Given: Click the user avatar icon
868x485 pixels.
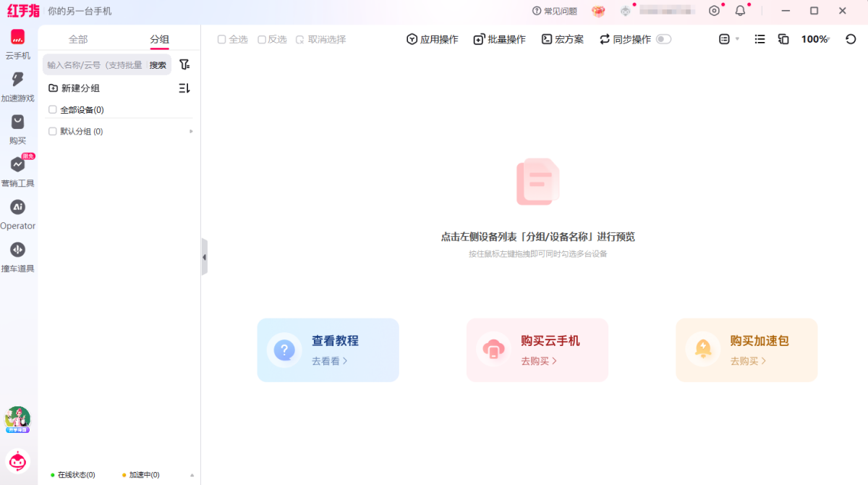Looking at the screenshot, I should pyautogui.click(x=626, y=11).
